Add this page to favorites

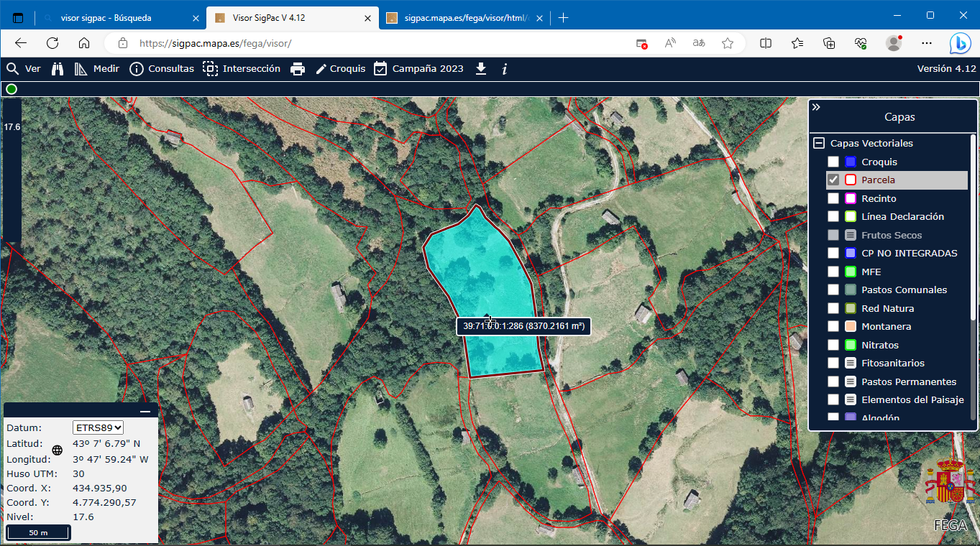click(x=728, y=43)
